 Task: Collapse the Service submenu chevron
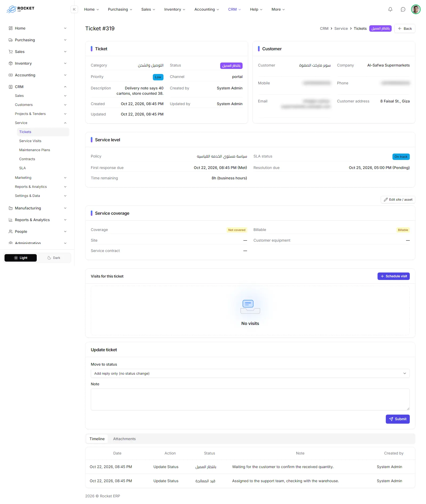point(65,123)
